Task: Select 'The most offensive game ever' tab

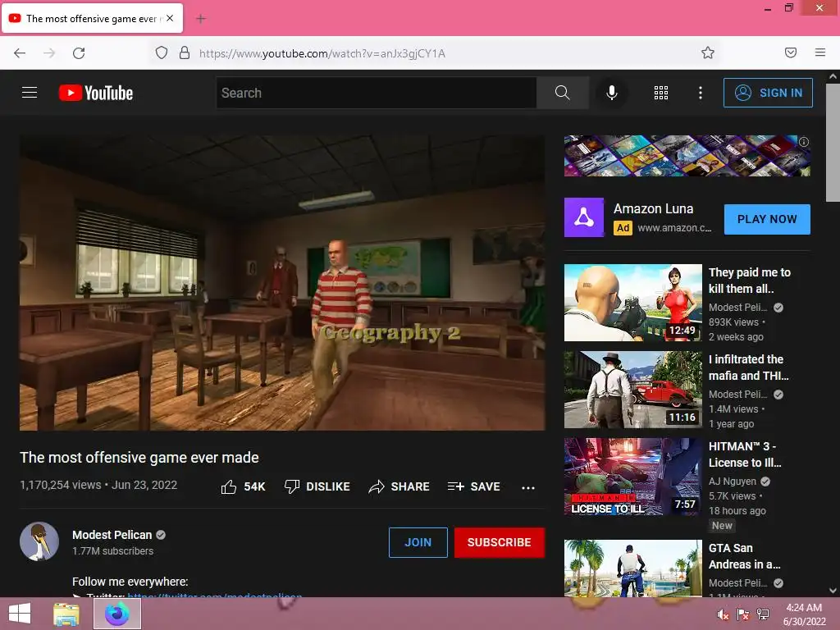Action: pyautogui.click(x=92, y=18)
